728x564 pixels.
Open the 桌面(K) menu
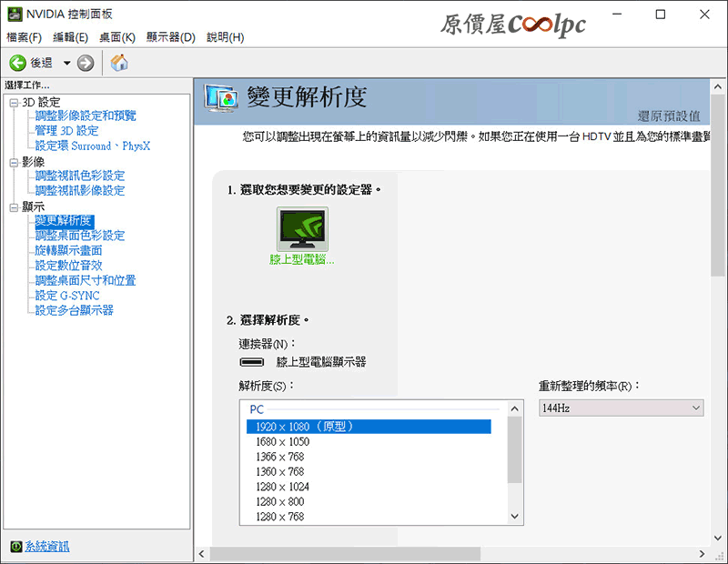click(x=117, y=37)
